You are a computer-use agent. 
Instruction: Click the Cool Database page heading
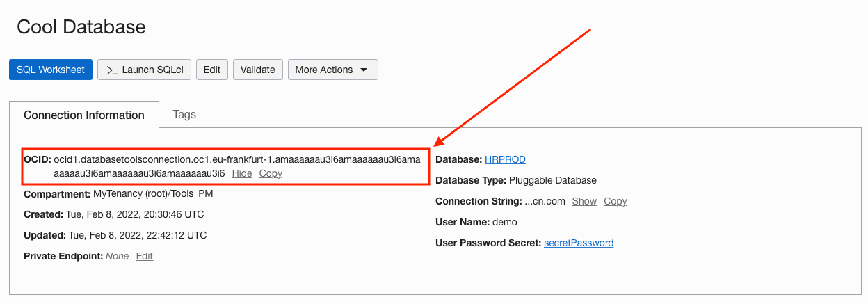81,27
